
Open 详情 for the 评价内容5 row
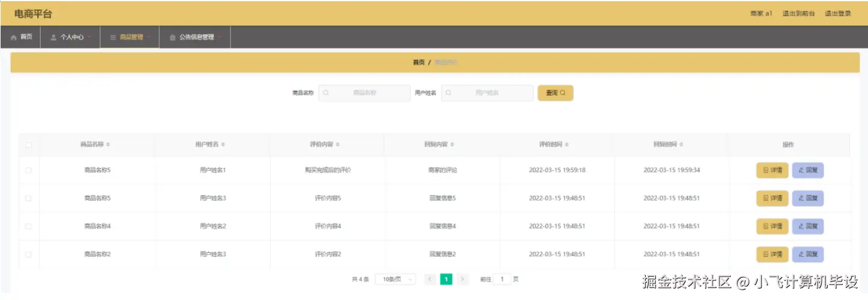772,198
